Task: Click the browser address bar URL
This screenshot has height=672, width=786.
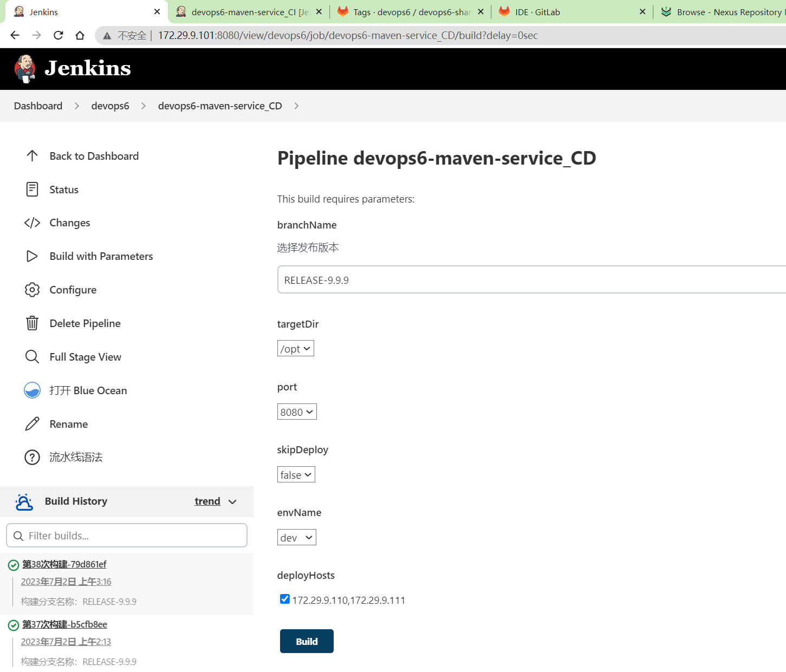Action: coord(348,36)
